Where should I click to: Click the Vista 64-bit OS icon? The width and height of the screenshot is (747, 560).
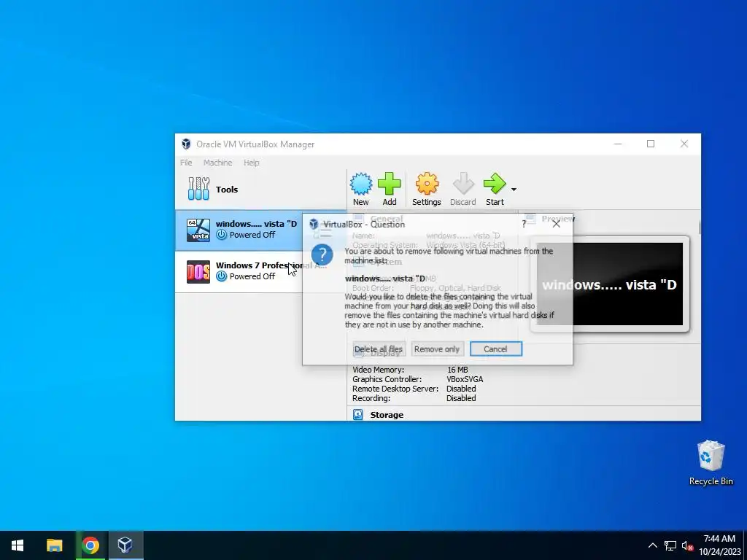coord(198,230)
